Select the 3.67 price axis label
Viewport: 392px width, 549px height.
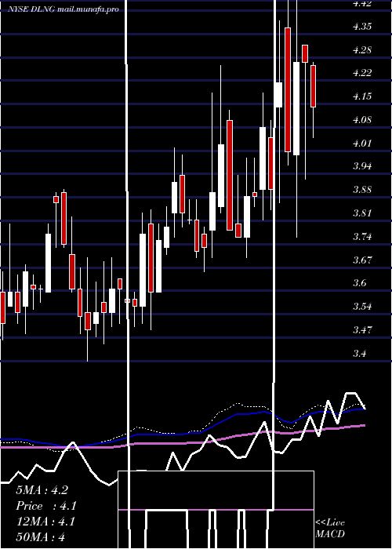(362, 260)
